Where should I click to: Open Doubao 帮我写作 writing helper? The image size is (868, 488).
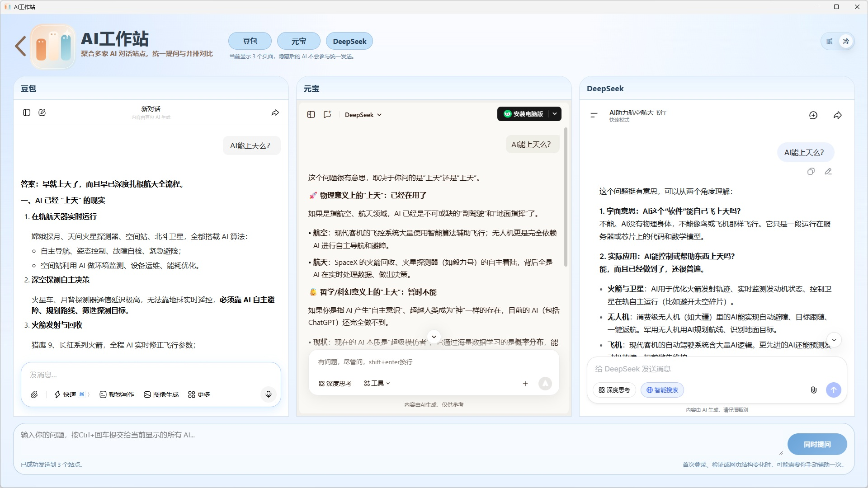click(117, 394)
